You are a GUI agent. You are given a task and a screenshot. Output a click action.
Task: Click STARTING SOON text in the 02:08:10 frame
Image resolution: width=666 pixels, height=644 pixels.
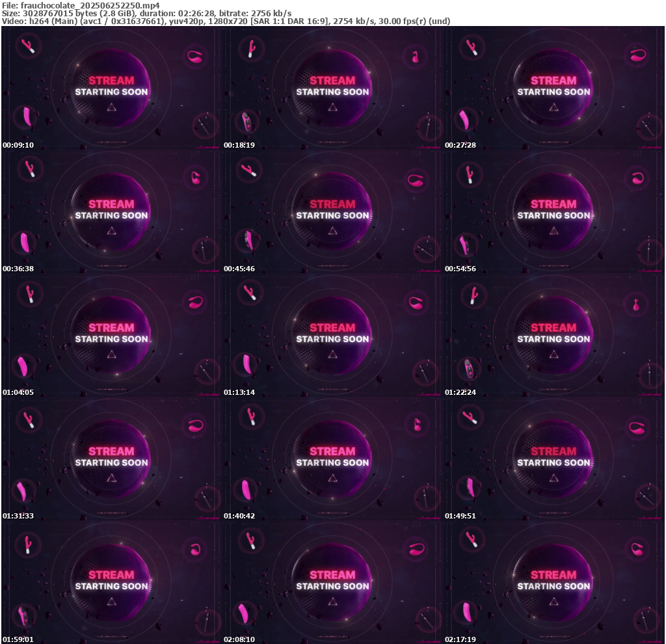click(x=332, y=586)
